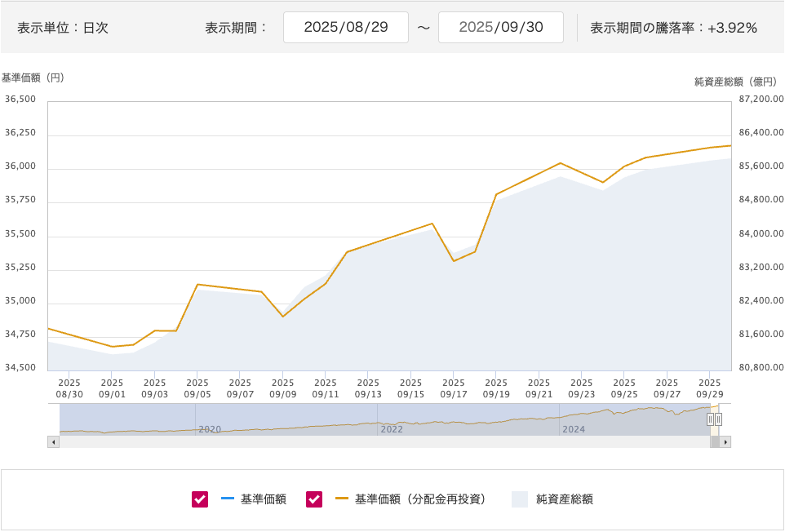Click the orange 基準価額（分配金再投資） legend line marker

click(341, 499)
